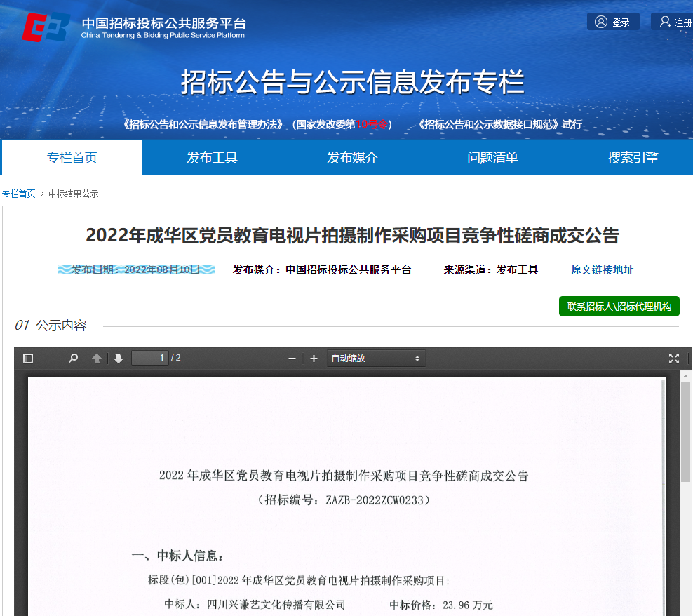
Task: Open the 原文链接地址 link
Action: point(602,269)
